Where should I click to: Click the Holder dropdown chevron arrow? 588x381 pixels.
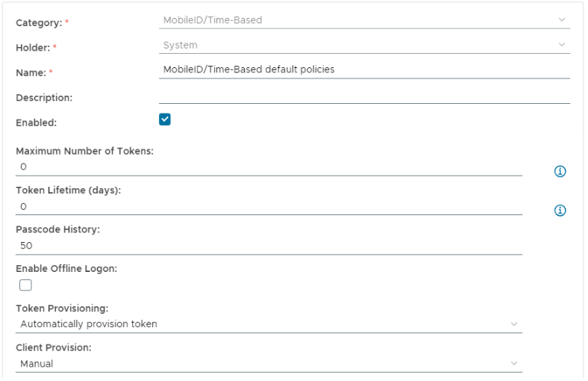point(562,45)
